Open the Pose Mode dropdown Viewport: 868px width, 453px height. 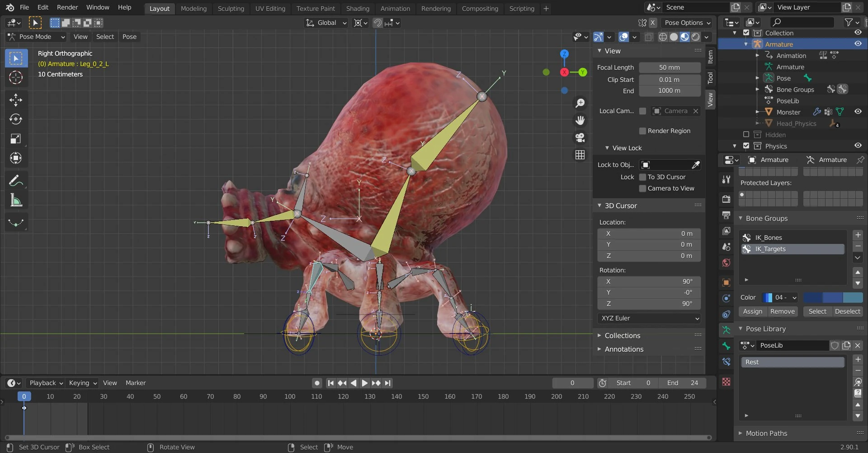tap(36, 37)
